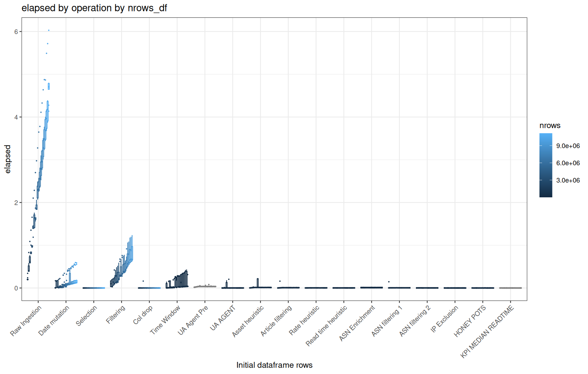Click the 'UA AGENT' x-axis label

(x=223, y=318)
